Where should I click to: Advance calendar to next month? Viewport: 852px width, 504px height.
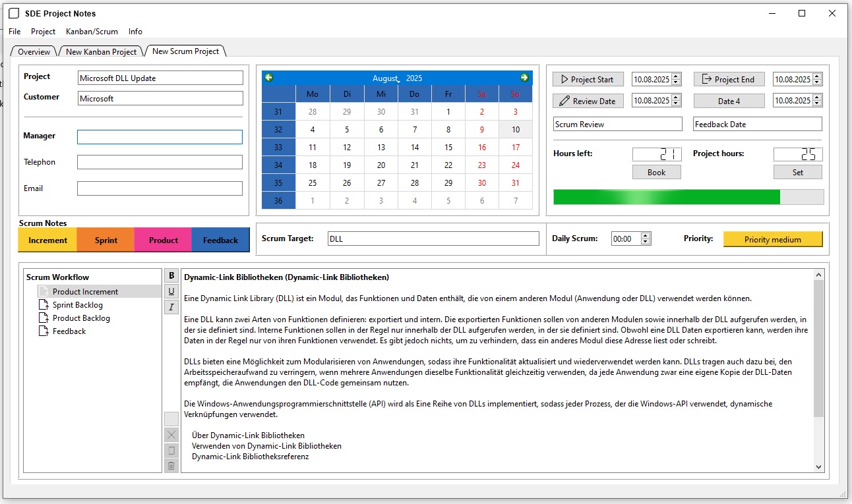coord(524,78)
